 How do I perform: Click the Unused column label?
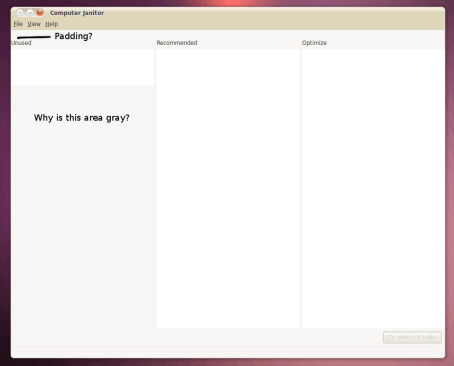coord(21,43)
